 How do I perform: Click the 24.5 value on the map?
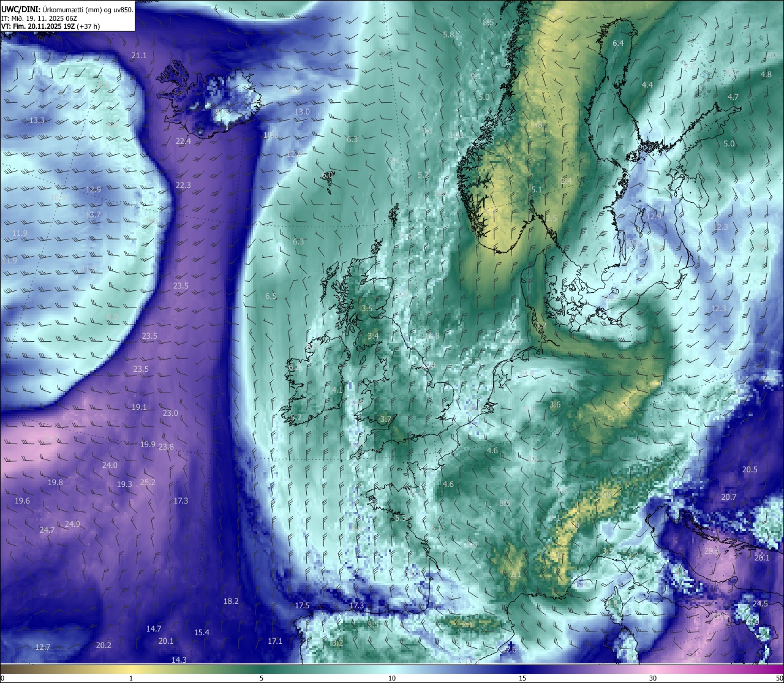pyautogui.click(x=760, y=604)
